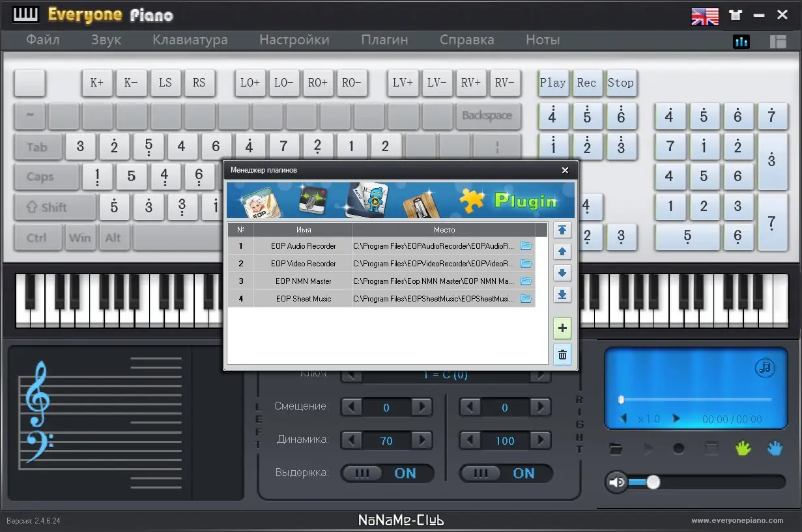Click the blue right hand icon
The image size is (802, 532).
click(775, 448)
